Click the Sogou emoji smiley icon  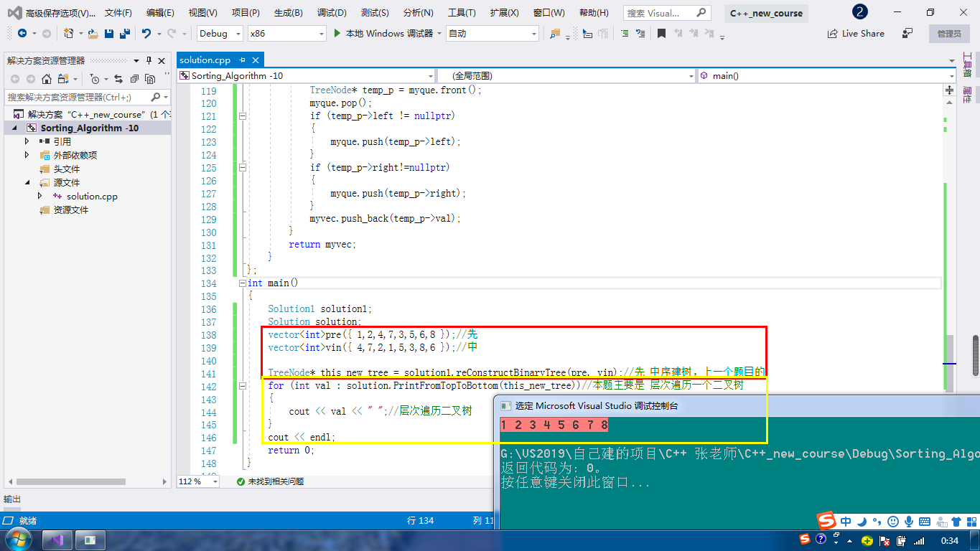[893, 522]
